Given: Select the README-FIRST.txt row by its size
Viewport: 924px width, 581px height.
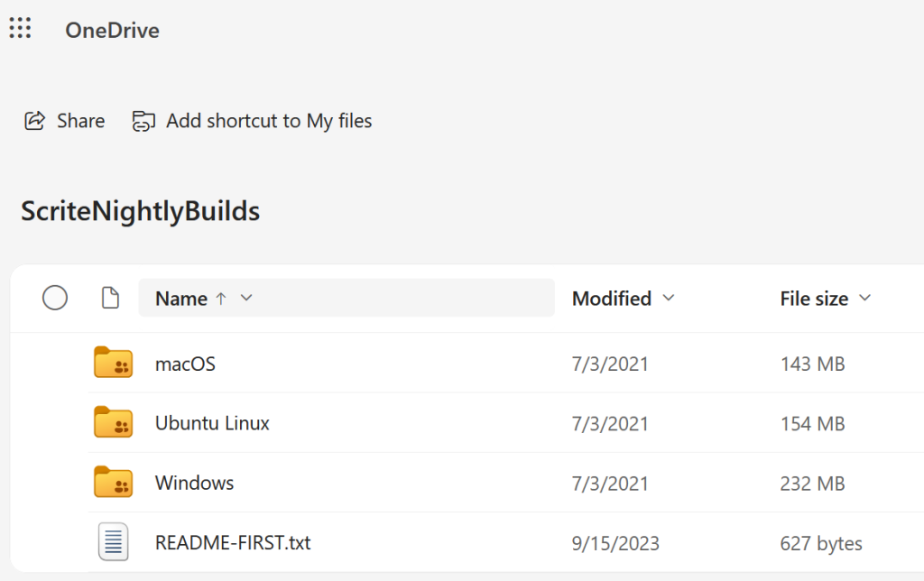Looking at the screenshot, I should (x=821, y=544).
